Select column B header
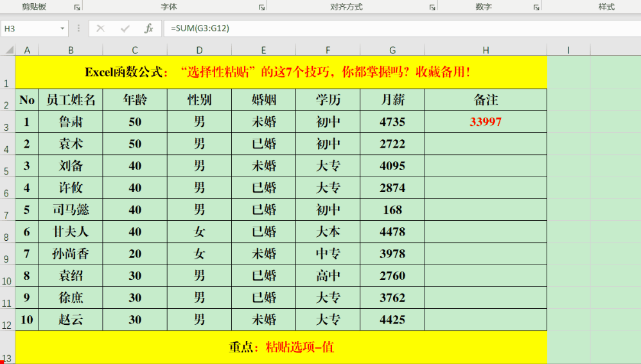This screenshot has height=364, width=641. click(71, 50)
